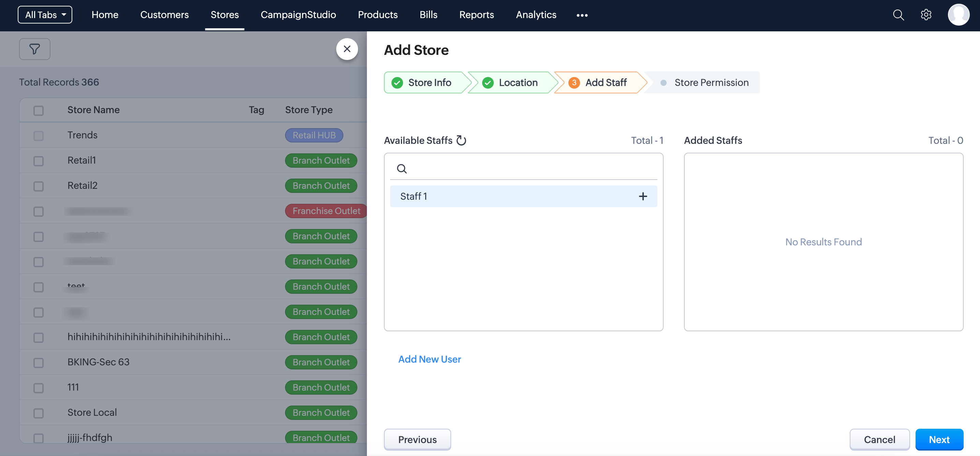Click the Store Type column header
The width and height of the screenshot is (980, 456).
click(309, 110)
